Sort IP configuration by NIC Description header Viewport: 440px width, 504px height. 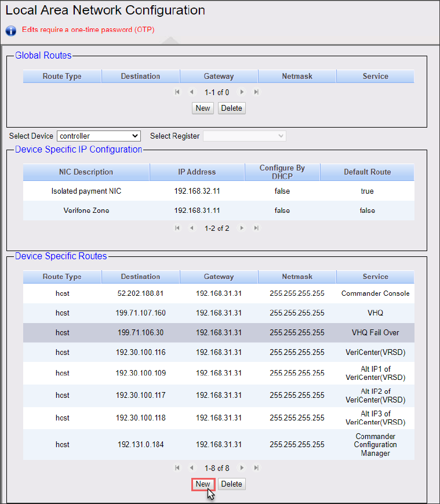[x=86, y=172]
